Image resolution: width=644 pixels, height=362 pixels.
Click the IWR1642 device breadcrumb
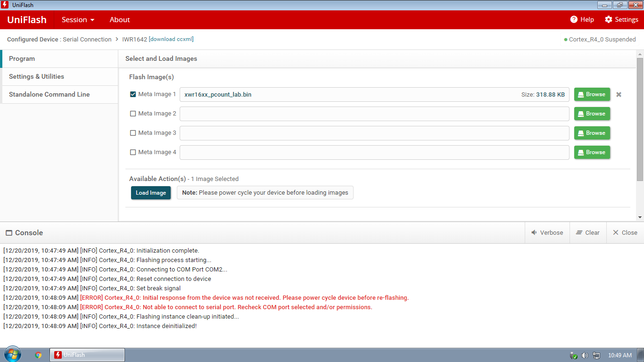[135, 39]
